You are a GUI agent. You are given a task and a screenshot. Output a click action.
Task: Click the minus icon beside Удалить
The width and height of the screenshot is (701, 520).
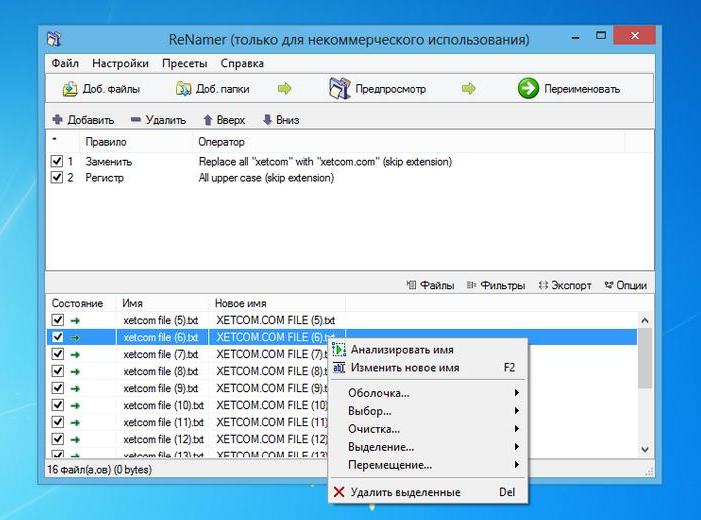tap(135, 119)
